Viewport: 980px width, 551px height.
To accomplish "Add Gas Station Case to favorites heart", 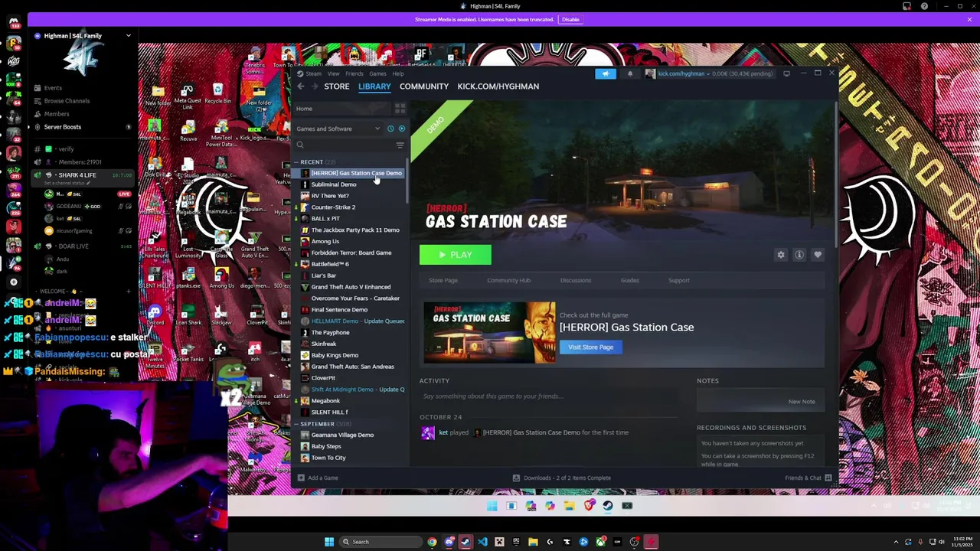I will (x=818, y=255).
